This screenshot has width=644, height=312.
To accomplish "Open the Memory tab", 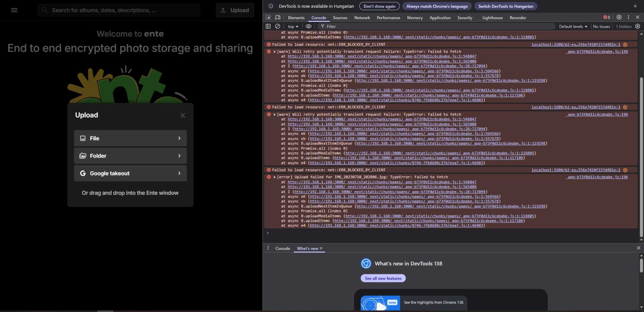I will tap(415, 18).
